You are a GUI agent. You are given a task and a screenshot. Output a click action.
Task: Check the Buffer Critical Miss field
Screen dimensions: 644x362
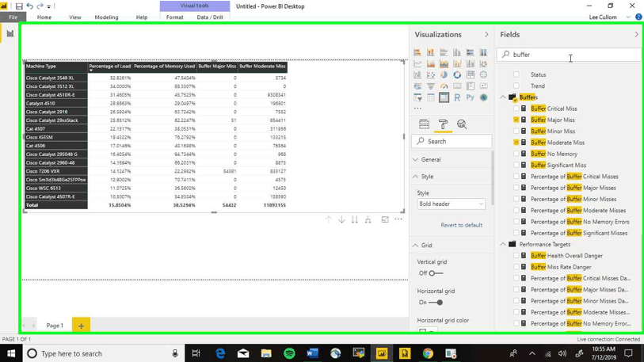516,109
